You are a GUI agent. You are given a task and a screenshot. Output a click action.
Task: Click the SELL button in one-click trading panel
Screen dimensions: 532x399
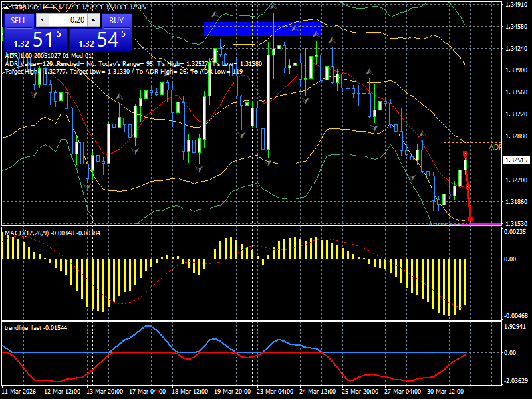19,21
